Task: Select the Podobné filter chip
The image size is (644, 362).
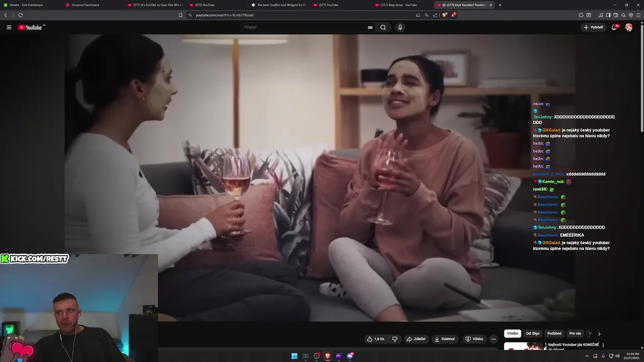Action: [x=554, y=333]
